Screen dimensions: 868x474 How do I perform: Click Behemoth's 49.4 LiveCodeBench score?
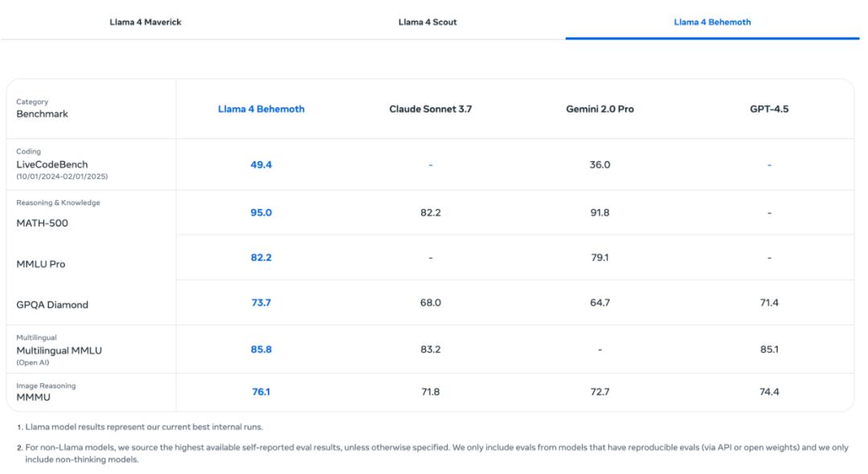click(261, 165)
